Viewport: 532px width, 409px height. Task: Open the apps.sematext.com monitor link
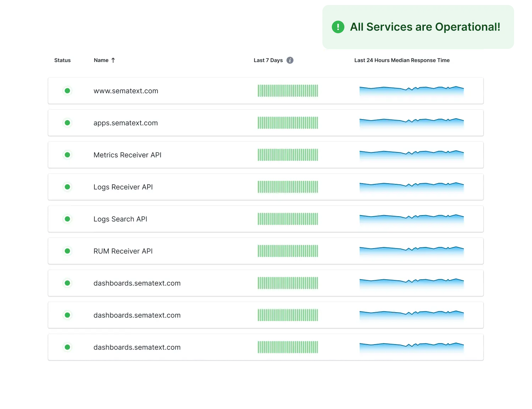[x=126, y=123]
